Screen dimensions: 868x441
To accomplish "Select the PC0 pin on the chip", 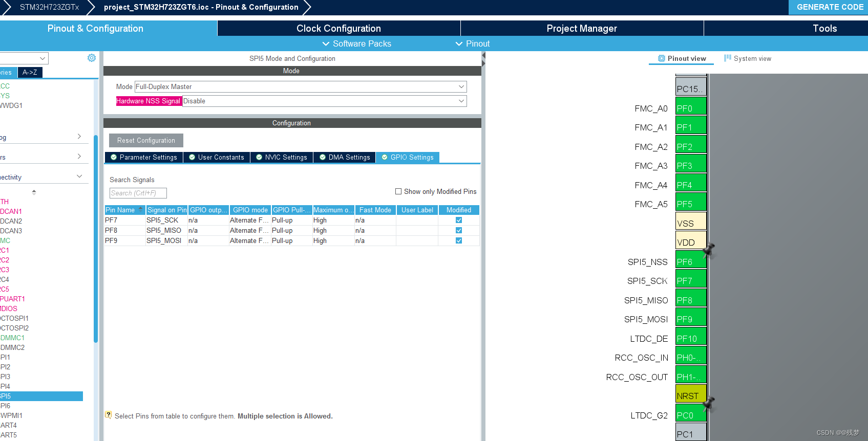I will [691, 413].
